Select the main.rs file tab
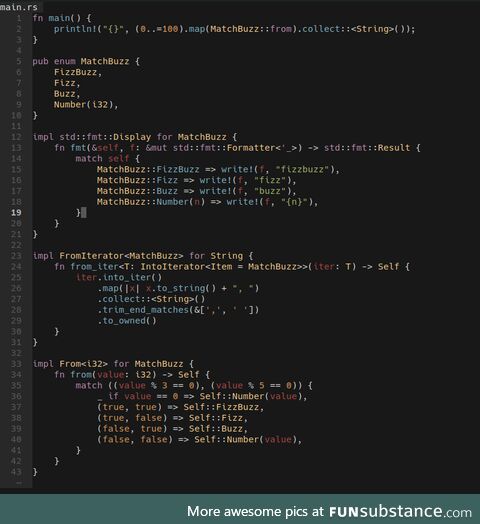Viewport: 480px width, 524px height. click(19, 7)
